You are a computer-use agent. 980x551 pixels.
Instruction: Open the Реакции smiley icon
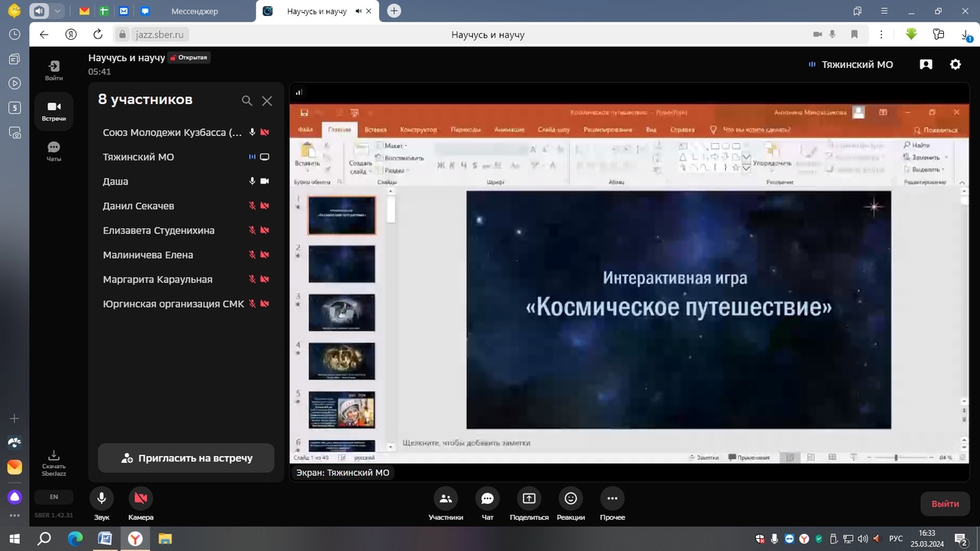[570, 498]
